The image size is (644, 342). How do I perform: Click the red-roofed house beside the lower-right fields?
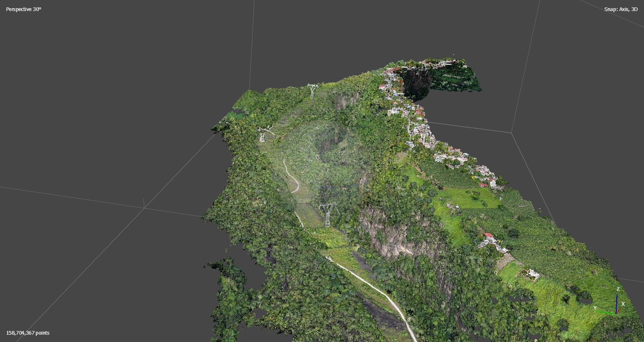pyautogui.click(x=488, y=236)
